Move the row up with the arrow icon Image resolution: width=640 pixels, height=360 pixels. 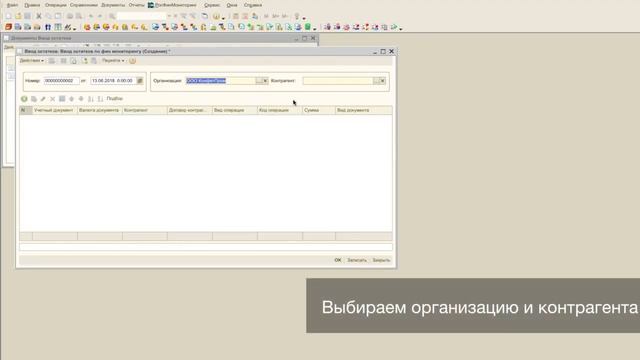tap(72, 99)
